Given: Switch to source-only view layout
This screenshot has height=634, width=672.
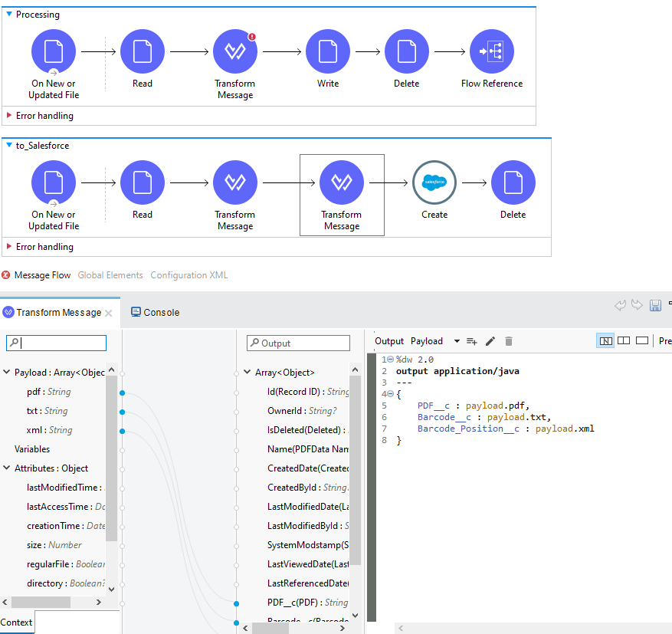Looking at the screenshot, I should [642, 341].
